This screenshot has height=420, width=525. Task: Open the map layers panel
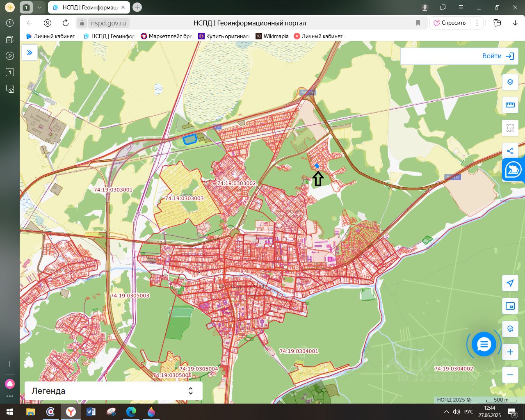click(x=510, y=82)
